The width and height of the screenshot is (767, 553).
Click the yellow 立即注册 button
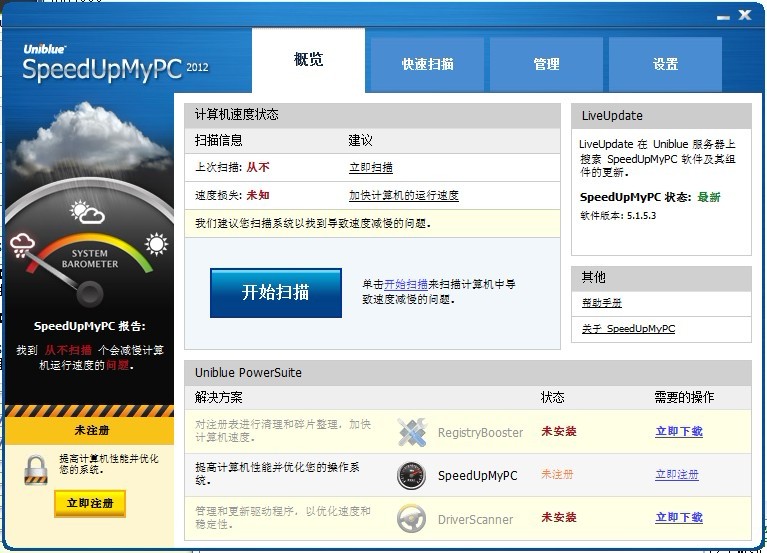(x=90, y=503)
